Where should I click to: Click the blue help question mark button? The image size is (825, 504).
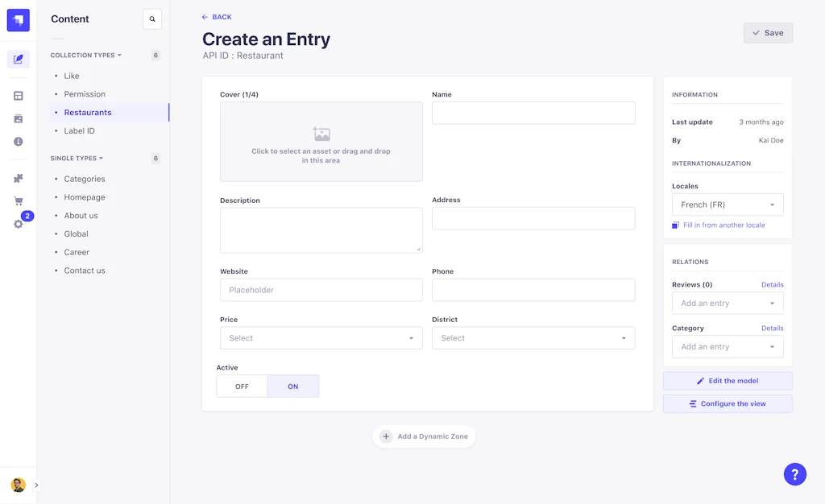(x=794, y=474)
